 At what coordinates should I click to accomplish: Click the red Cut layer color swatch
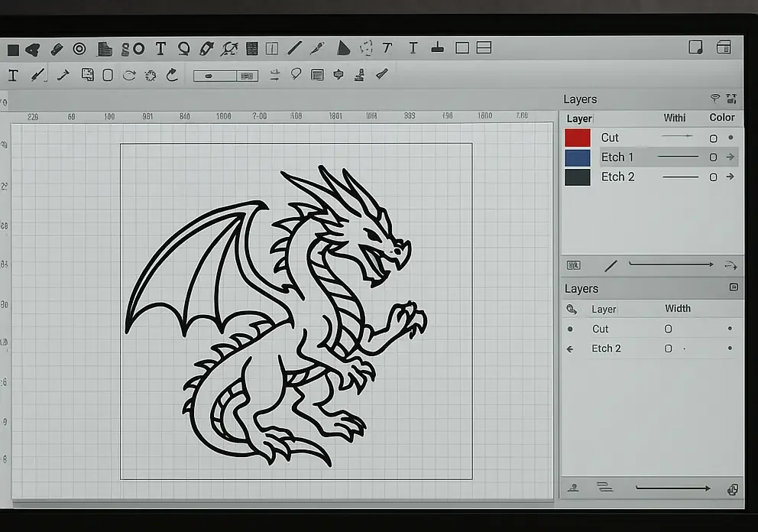[x=578, y=138]
